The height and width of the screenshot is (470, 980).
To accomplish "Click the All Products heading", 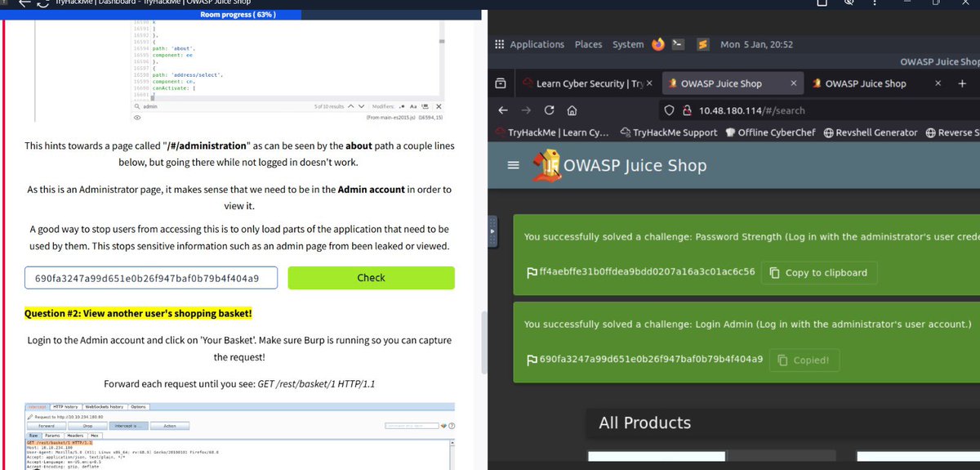I will [644, 423].
